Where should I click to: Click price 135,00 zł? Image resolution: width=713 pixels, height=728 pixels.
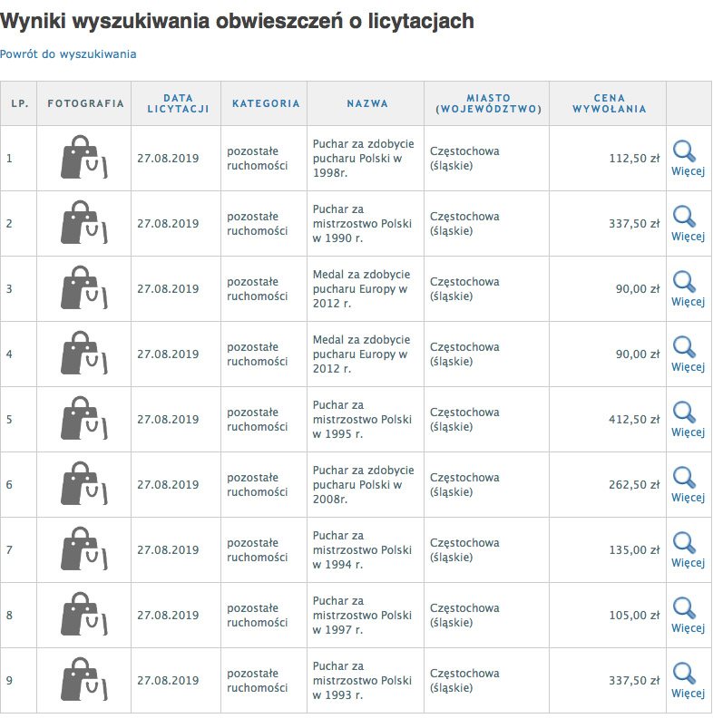pyautogui.click(x=634, y=549)
